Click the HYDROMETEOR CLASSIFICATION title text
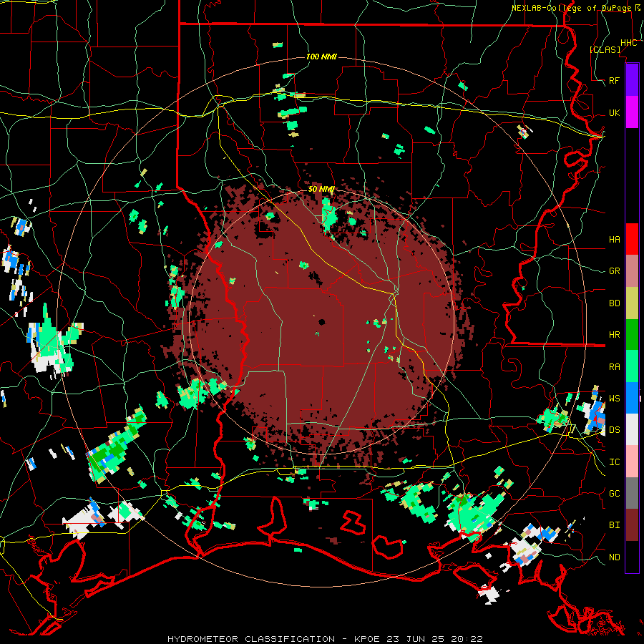644x644 pixels. 251,639
